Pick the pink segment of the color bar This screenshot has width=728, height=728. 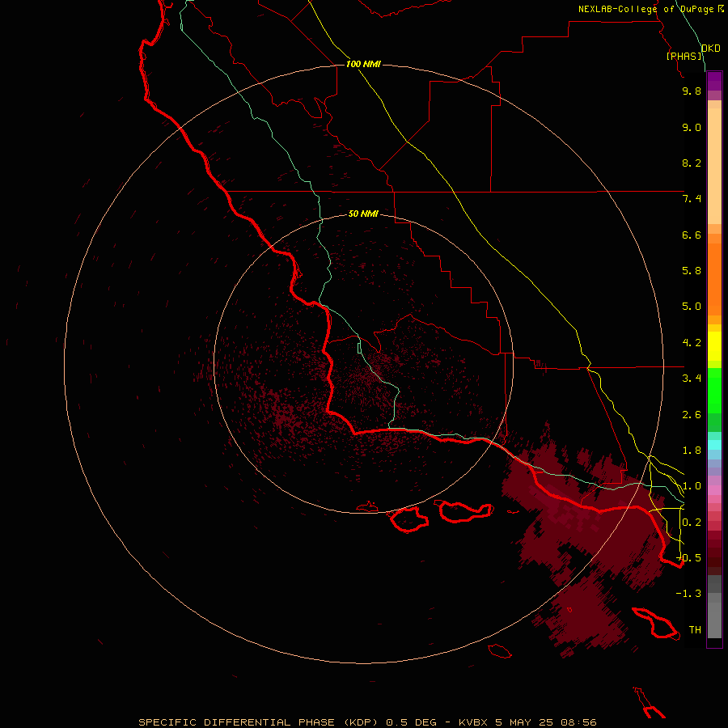pyautogui.click(x=714, y=490)
